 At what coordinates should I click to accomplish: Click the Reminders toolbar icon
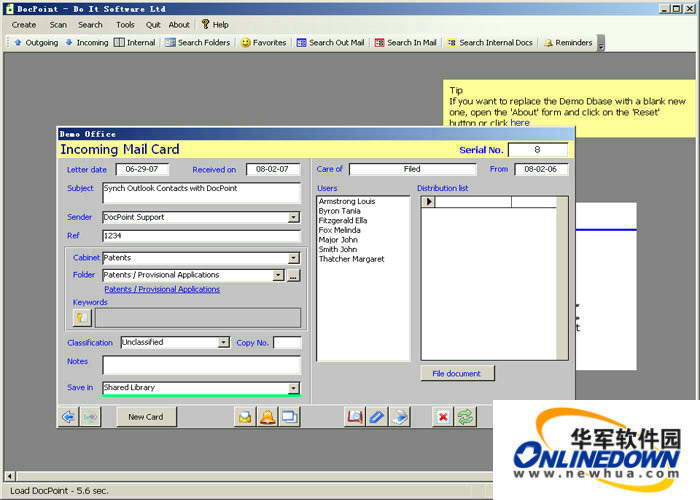[549, 43]
